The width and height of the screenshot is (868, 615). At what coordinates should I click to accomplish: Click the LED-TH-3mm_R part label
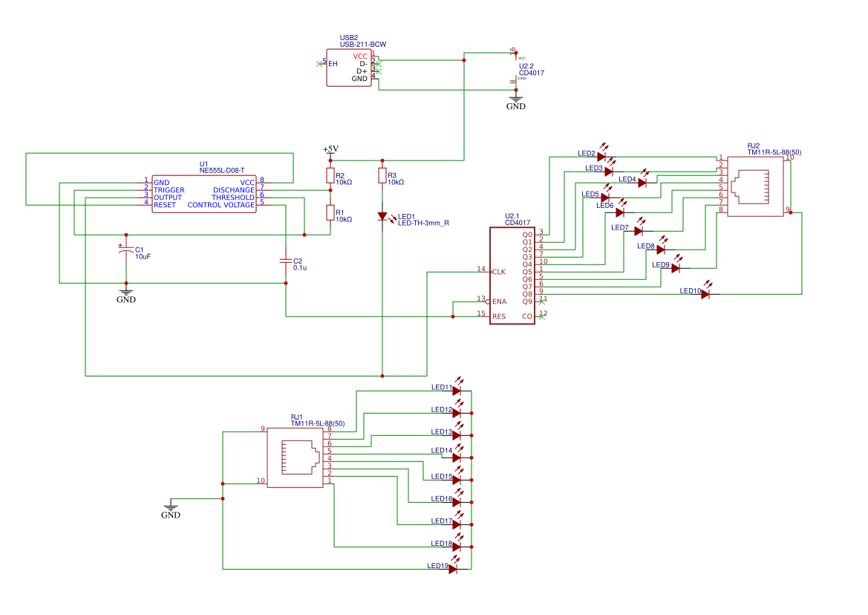tap(423, 223)
